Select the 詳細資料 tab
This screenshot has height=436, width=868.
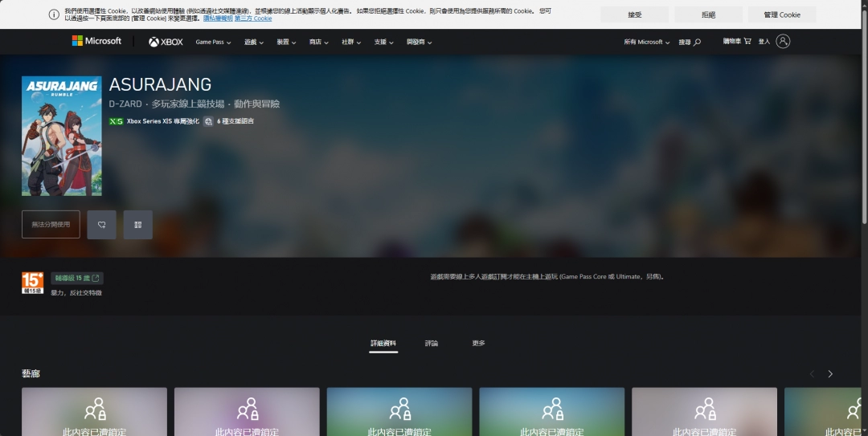383,343
